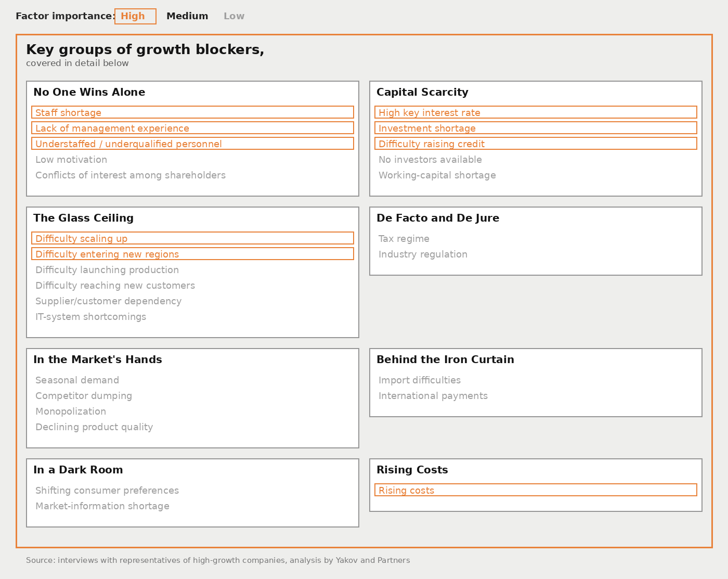The image size is (728, 579).
Task: Click the 'Low motivation' factor
Action: 71,160
